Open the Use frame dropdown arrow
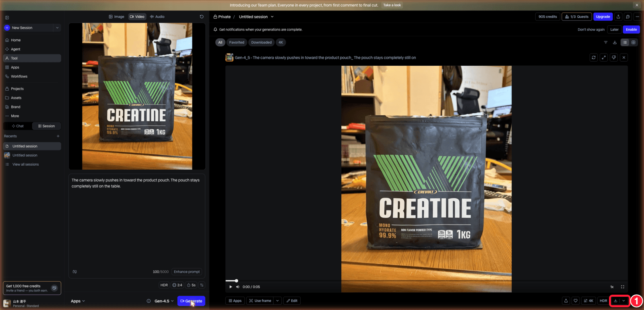Screen dimensions: 644x310 277,301
